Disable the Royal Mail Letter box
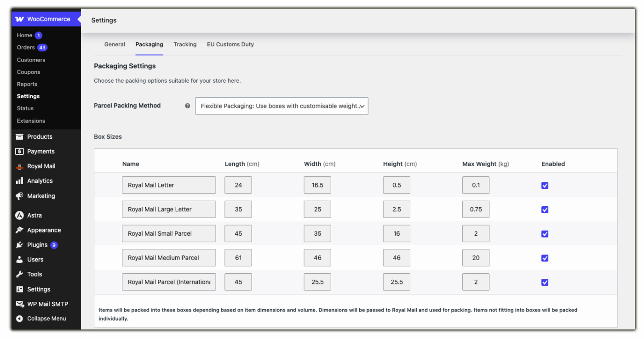This screenshot has height=339, width=644. [x=545, y=186]
